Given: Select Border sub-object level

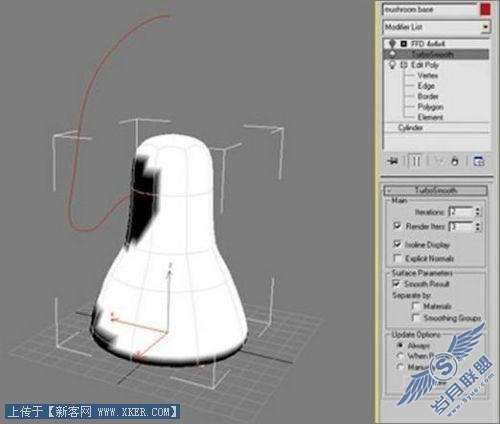Looking at the screenshot, I should click(428, 96).
